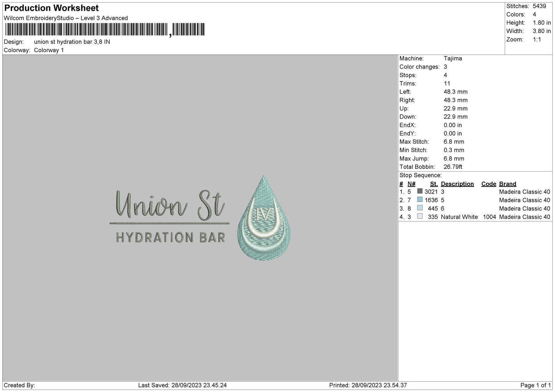
Task: Click the Max Stitch value 6.8 mm
Action: tap(454, 142)
